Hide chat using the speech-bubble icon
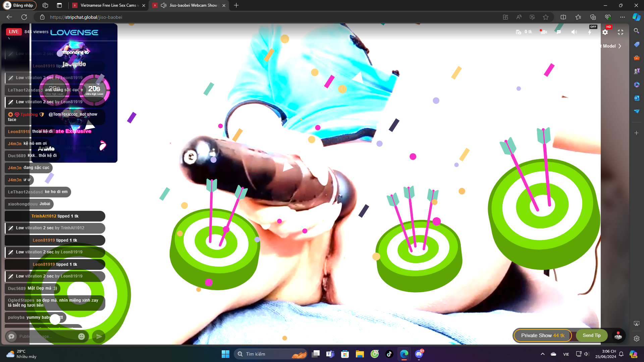 (x=559, y=32)
